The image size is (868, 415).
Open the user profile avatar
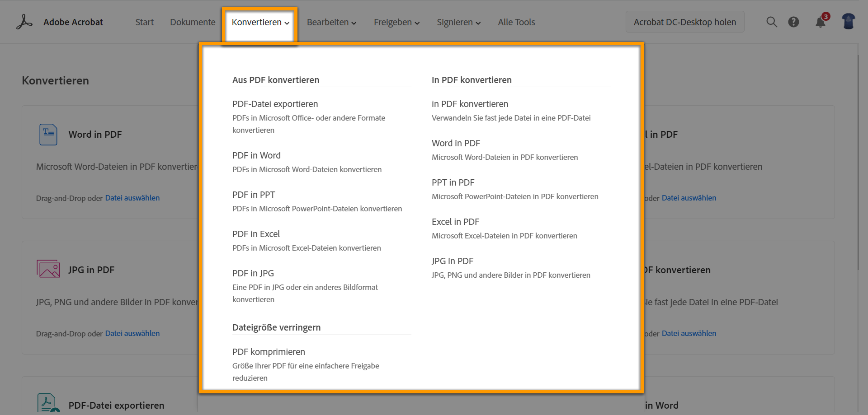point(849,22)
